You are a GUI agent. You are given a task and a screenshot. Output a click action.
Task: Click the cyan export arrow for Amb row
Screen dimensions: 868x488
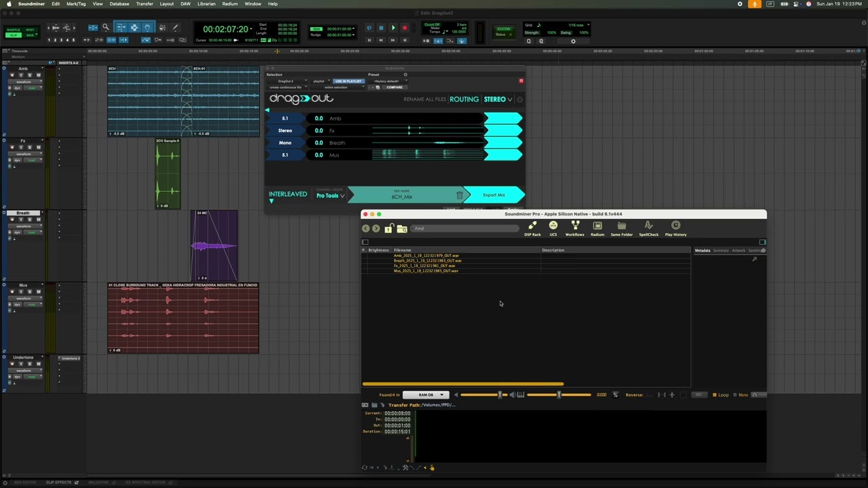click(502, 119)
